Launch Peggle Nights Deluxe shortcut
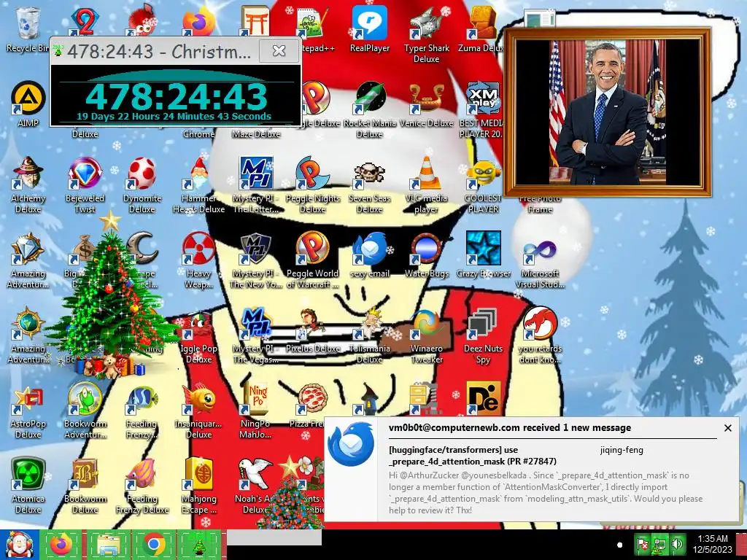The image size is (747, 560). (312, 184)
